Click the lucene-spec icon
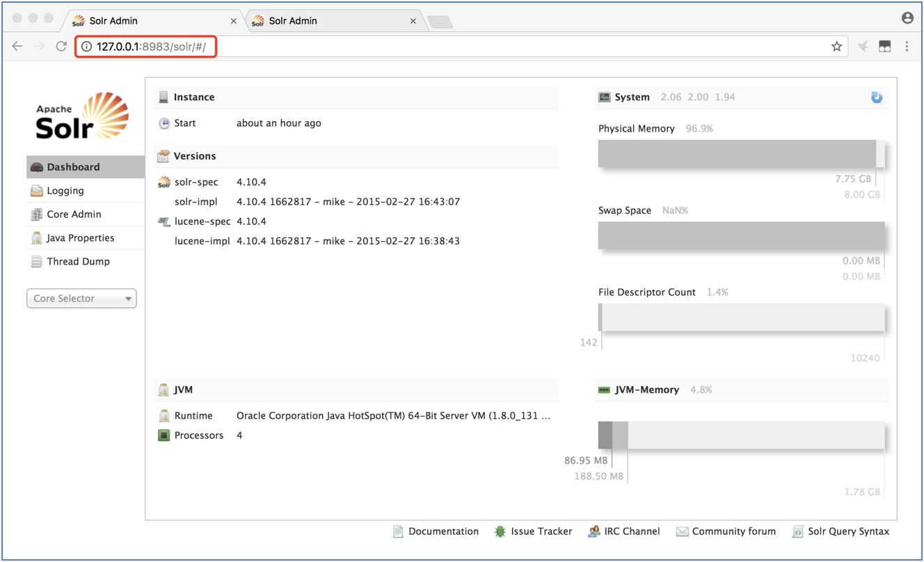The image size is (924, 562). coord(164,221)
